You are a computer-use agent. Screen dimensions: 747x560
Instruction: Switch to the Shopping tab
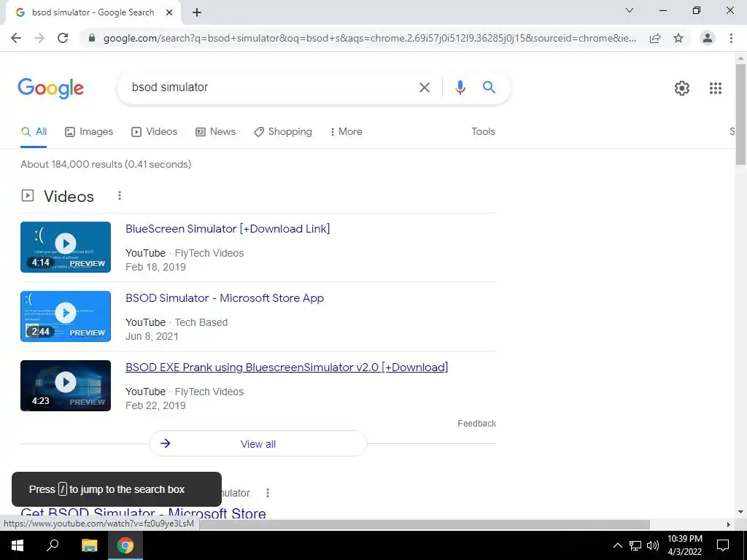click(x=283, y=132)
